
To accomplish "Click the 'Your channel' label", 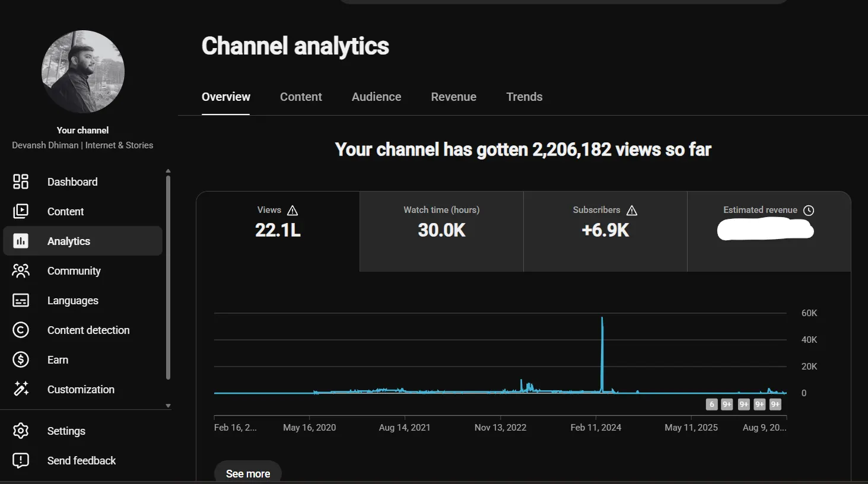I will point(82,130).
